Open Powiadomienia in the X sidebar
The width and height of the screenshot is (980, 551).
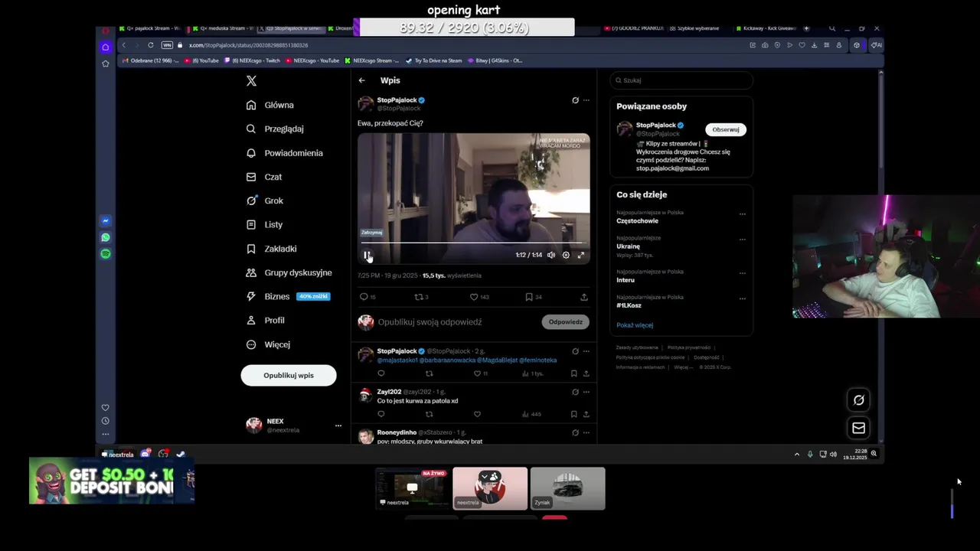284,153
